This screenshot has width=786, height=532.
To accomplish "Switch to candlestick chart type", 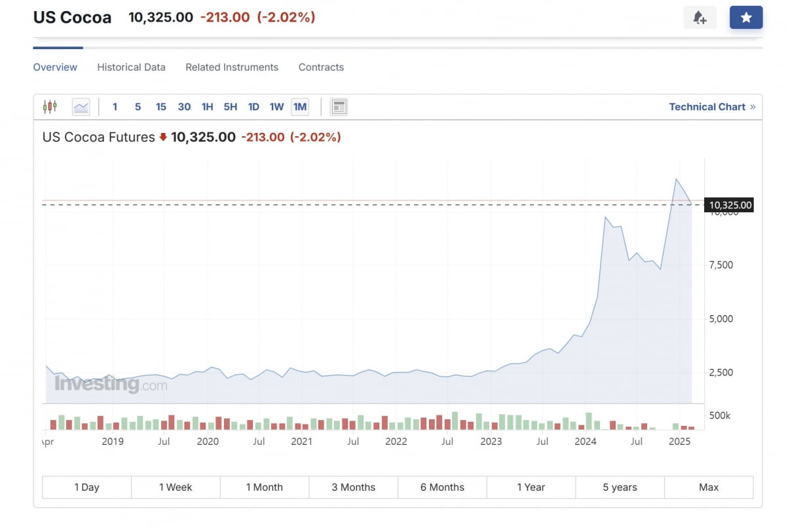I will pyautogui.click(x=50, y=107).
